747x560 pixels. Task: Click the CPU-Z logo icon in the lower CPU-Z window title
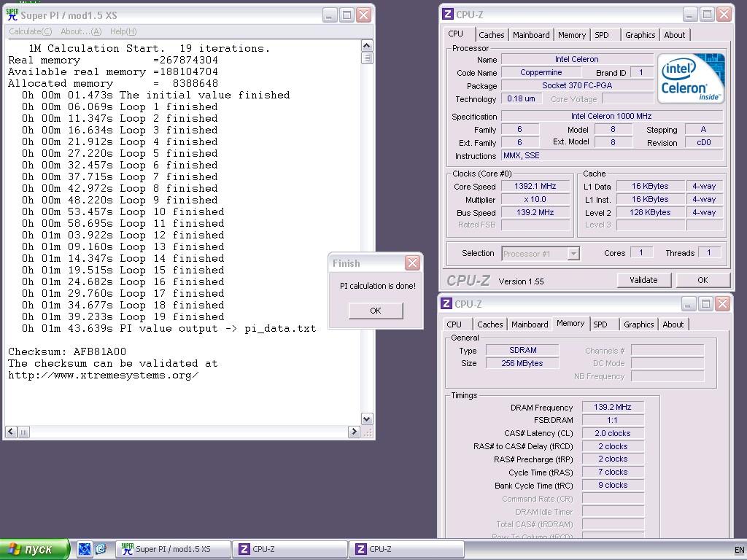coord(446,304)
